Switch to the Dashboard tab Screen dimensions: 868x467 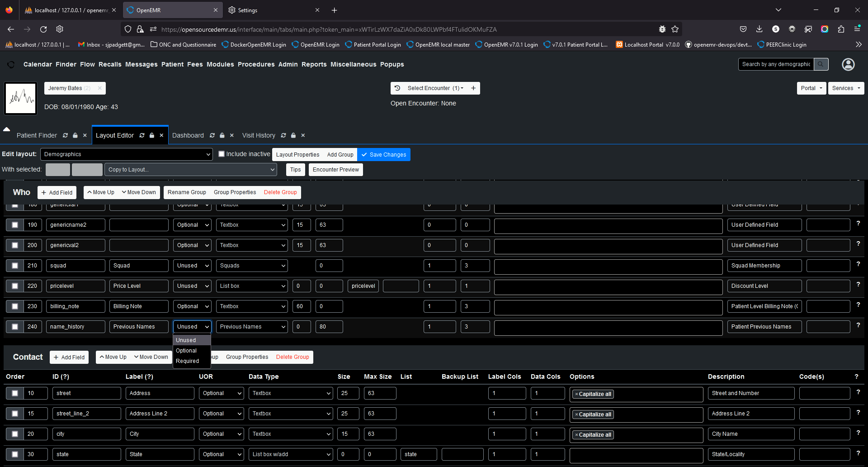click(188, 135)
